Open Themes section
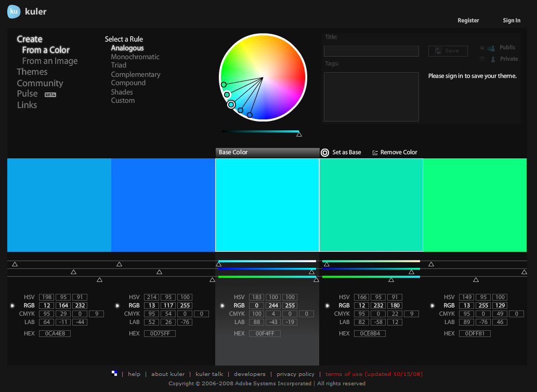This screenshot has width=537, height=392. tap(32, 72)
